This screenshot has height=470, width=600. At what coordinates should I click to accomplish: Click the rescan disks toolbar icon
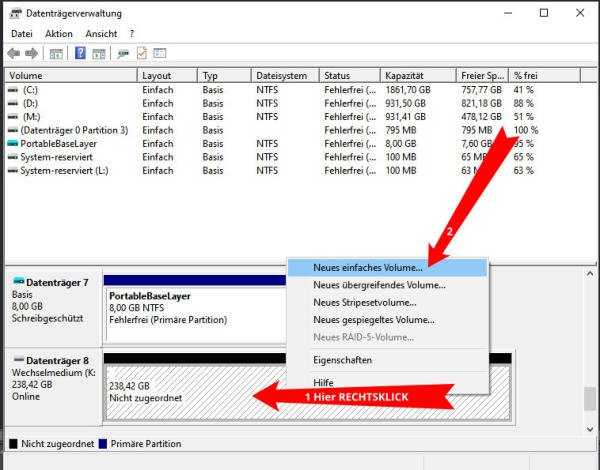(x=123, y=54)
